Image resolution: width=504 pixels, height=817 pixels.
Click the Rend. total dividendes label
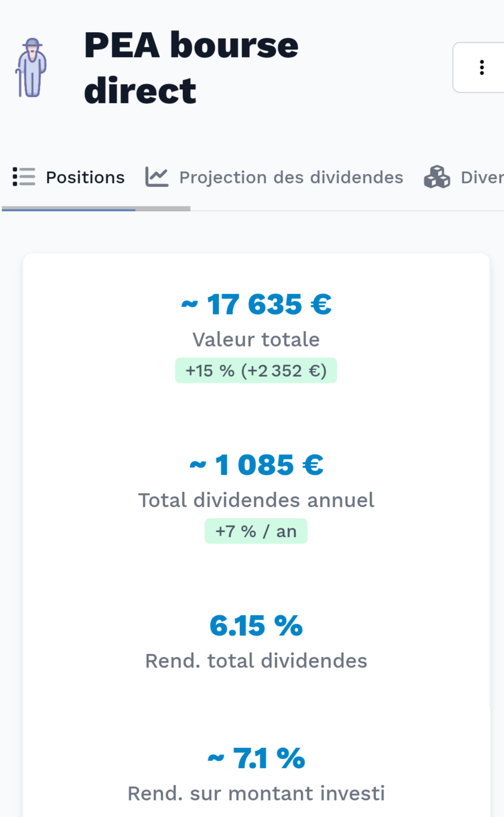pos(256,661)
